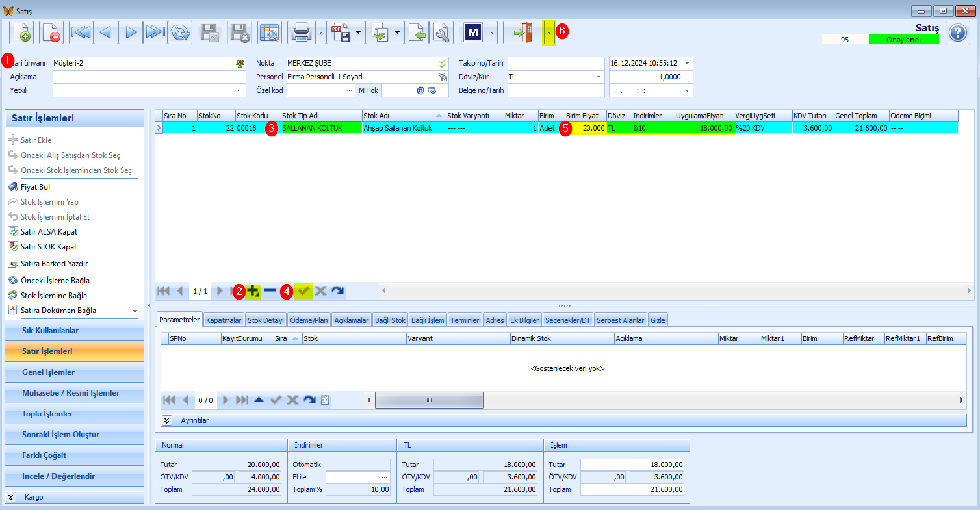Exit the form with the door icon
980x510 pixels.
coord(522,32)
